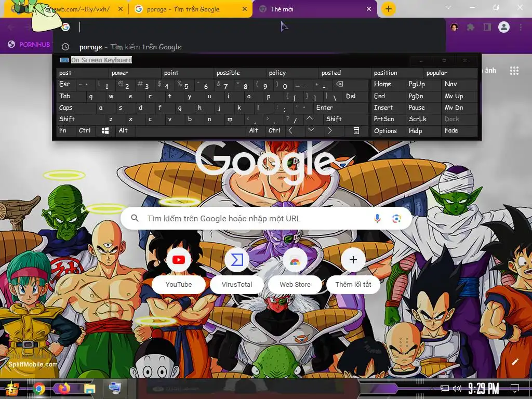Toggle Caps key on on-screen keyboard
This screenshot has height=399, width=532.
pyautogui.click(x=76, y=108)
